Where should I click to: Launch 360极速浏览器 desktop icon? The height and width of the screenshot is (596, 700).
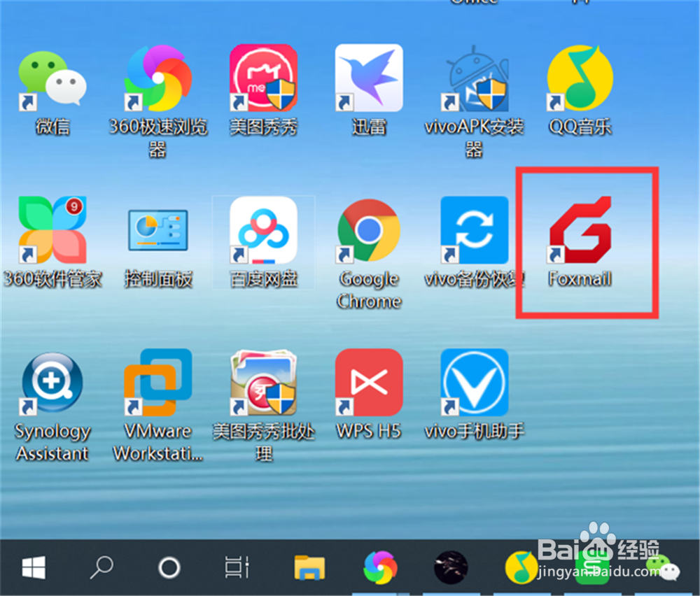point(158,78)
